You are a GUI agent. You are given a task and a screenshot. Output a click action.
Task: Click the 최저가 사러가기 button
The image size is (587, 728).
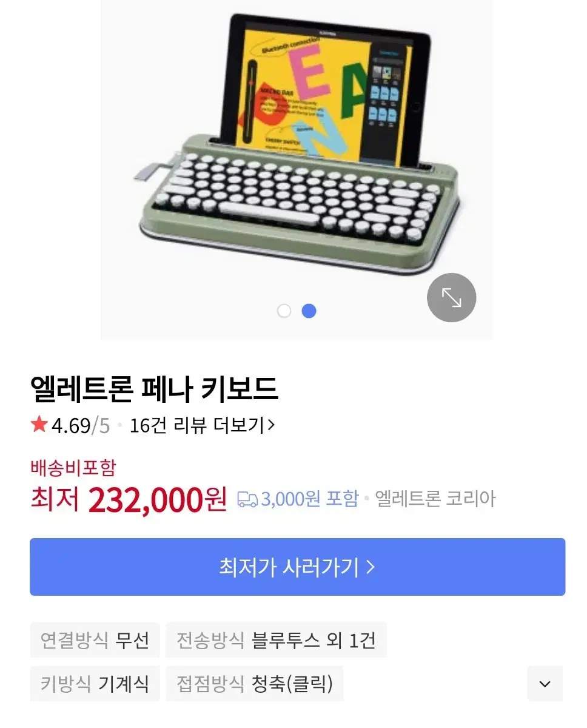point(297,567)
